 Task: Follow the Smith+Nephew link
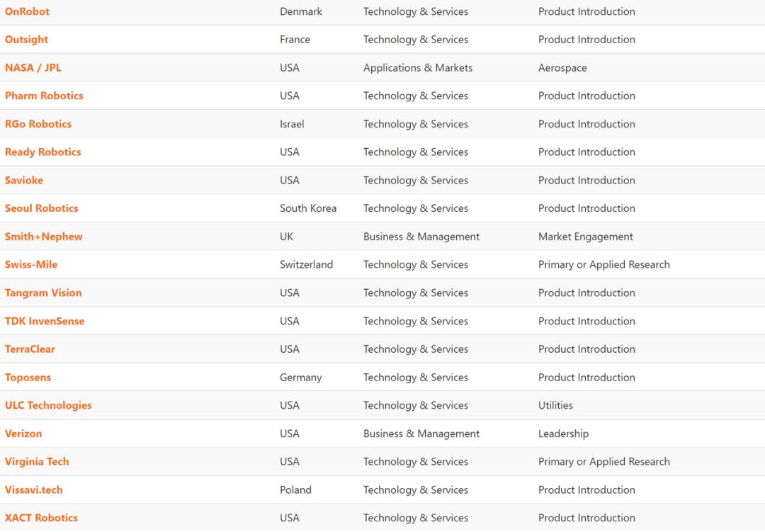coord(43,237)
